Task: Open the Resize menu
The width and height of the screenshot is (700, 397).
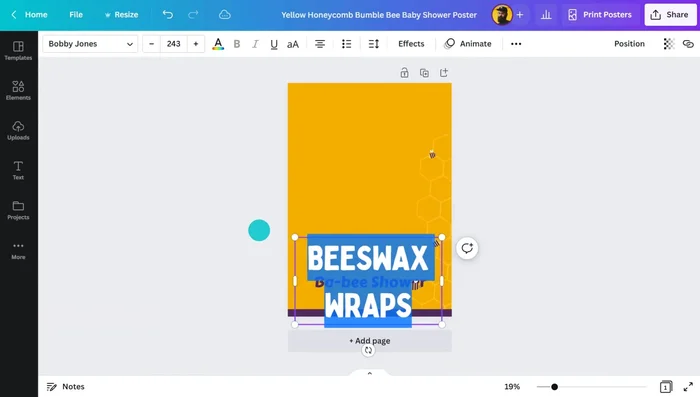Action: point(121,15)
